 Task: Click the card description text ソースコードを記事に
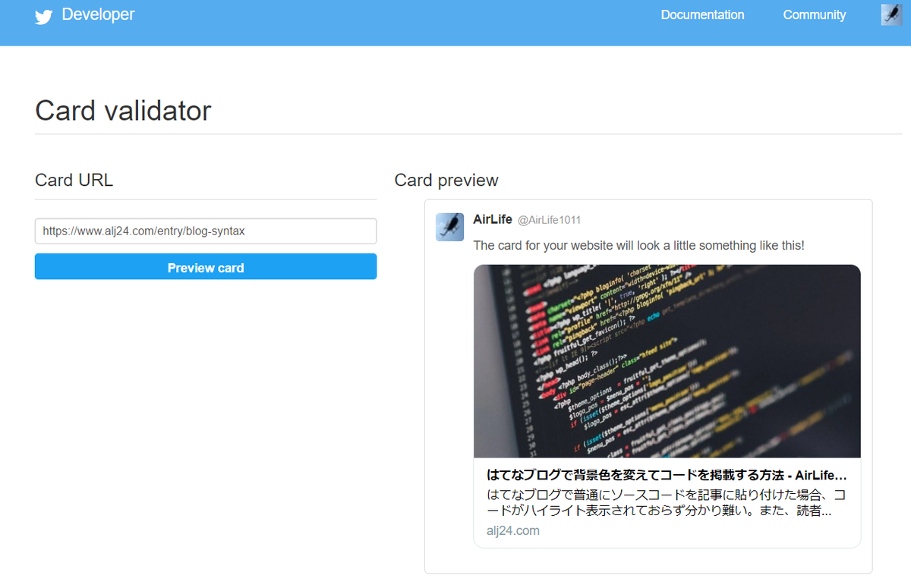pyautogui.click(x=667, y=502)
